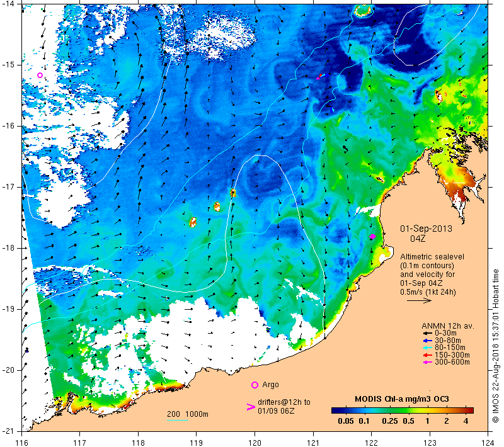Click the black 0-30m arrow legend marker
The image size is (504, 447).
(x=428, y=333)
